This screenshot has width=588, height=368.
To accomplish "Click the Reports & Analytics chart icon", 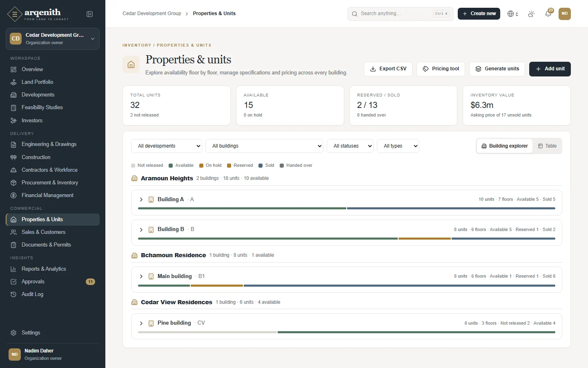I will pyautogui.click(x=13, y=269).
